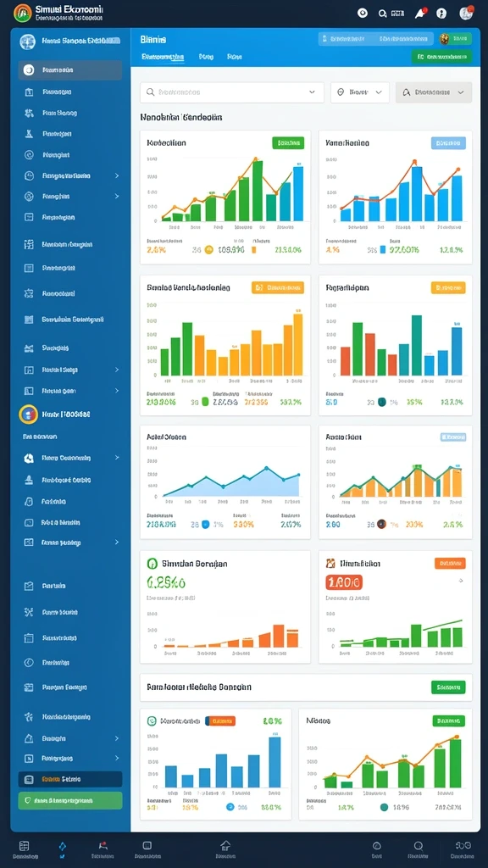Select the highlighted first sidebar menu row
This screenshot has height=868, width=488.
pos(70,70)
